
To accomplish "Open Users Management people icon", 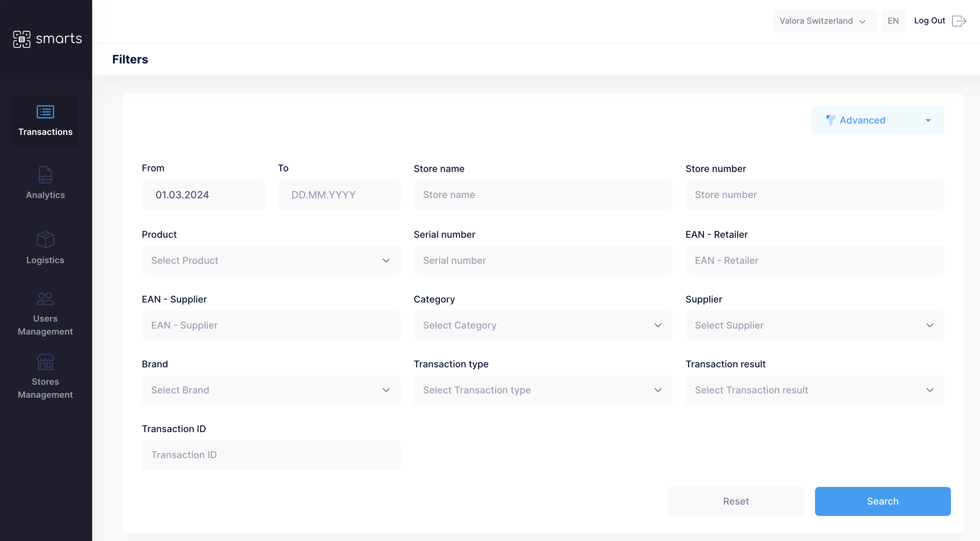I will 45,299.
